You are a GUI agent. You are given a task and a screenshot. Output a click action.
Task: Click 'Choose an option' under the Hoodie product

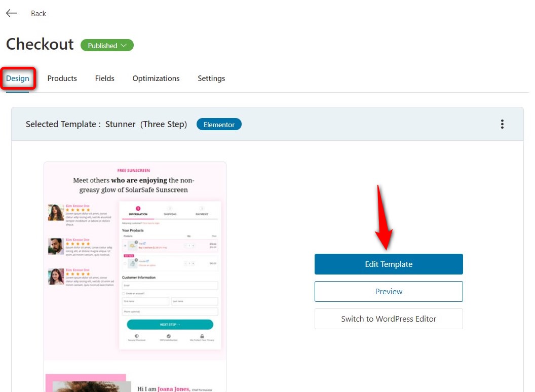(146, 265)
